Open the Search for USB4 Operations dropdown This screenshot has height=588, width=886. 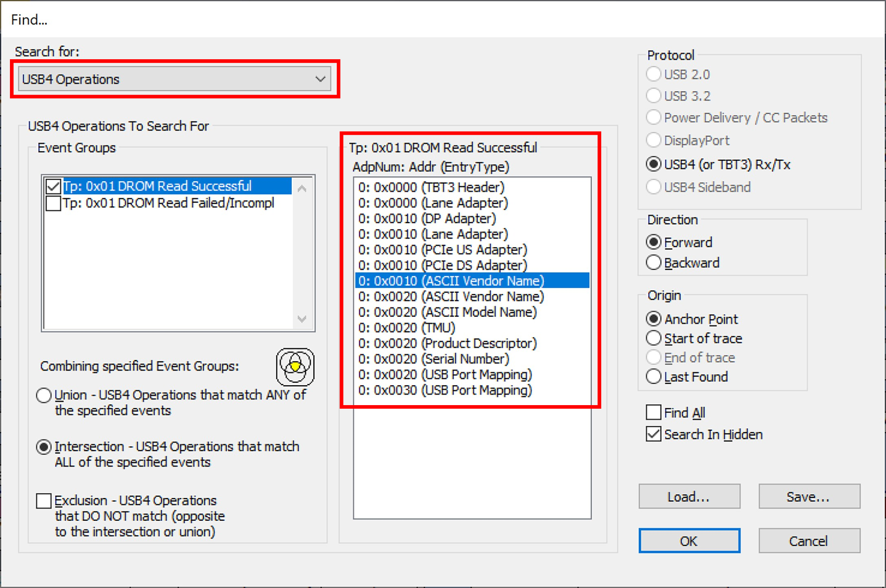click(175, 79)
